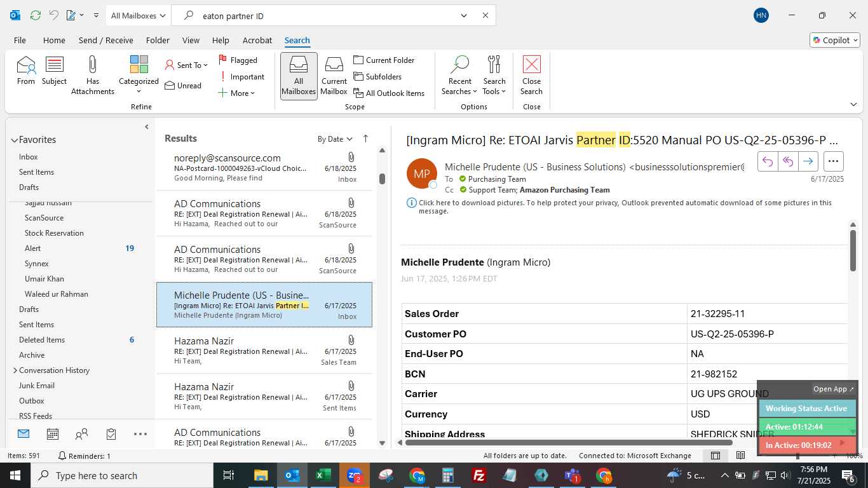Open the File menu tab
868x488 pixels.
pyautogui.click(x=20, y=40)
